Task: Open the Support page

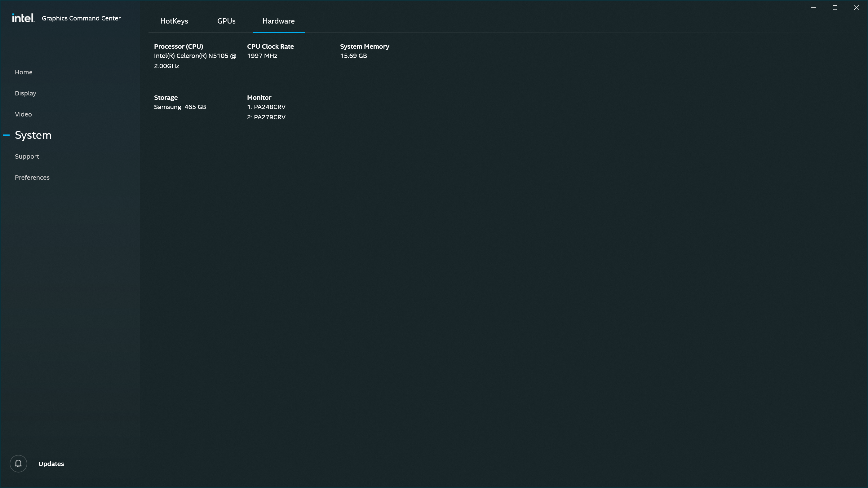Action: click(x=27, y=156)
